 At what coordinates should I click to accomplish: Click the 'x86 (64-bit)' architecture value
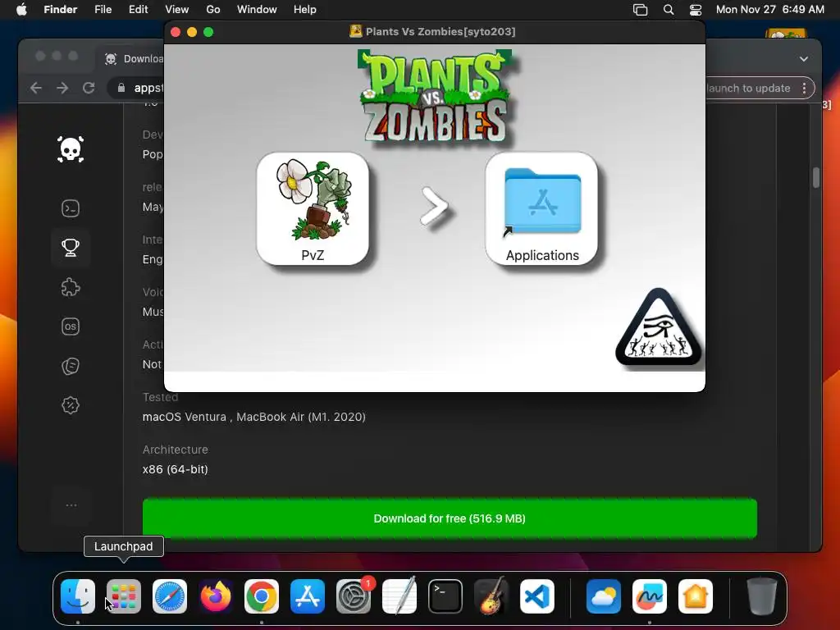176,469
